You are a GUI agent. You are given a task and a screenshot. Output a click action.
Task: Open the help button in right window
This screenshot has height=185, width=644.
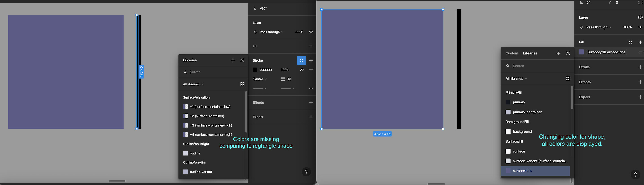coord(635,174)
